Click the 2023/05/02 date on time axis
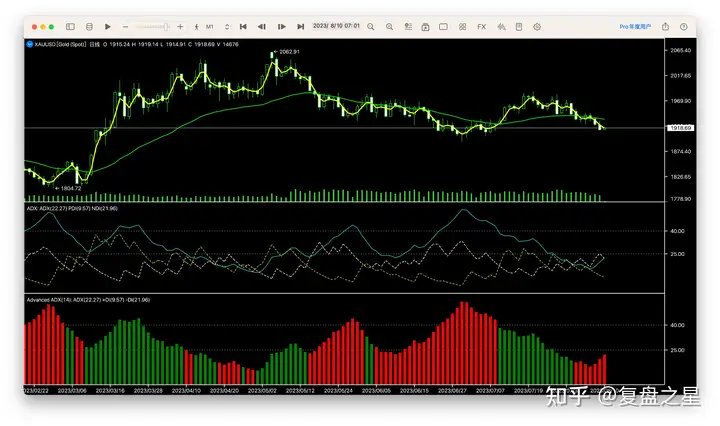Viewport: 720px width, 426px height. 262,391
